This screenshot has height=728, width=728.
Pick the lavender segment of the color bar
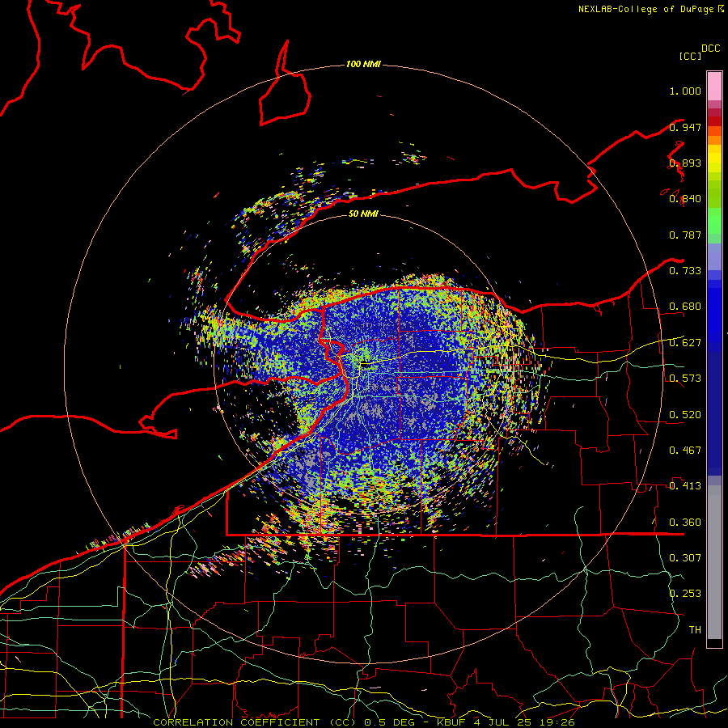(714, 256)
